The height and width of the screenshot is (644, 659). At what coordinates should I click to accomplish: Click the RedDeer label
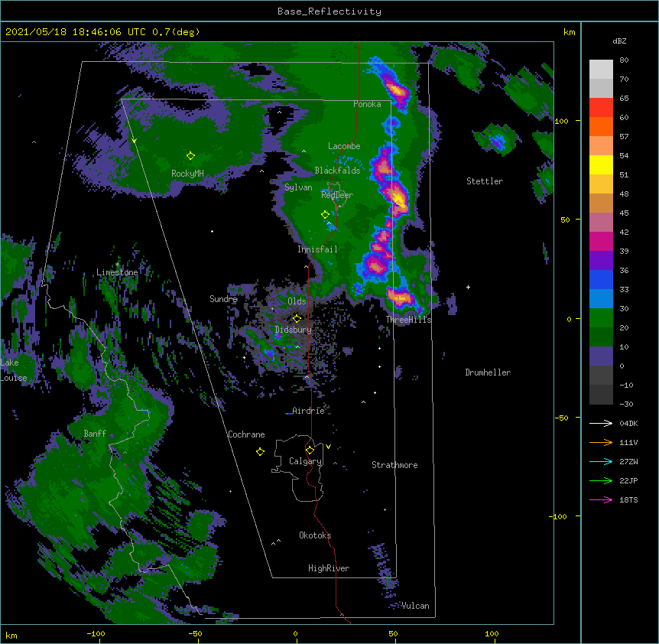[x=337, y=195]
